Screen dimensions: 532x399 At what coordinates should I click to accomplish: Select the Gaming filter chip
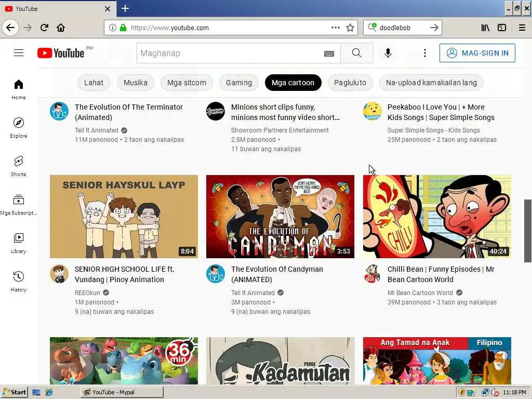[x=239, y=83]
